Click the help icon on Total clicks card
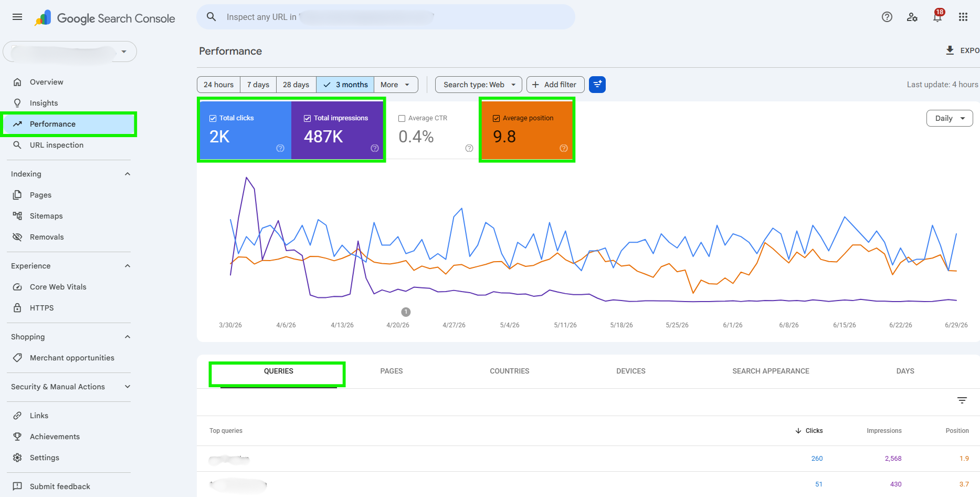Image resolution: width=980 pixels, height=497 pixels. click(x=280, y=148)
